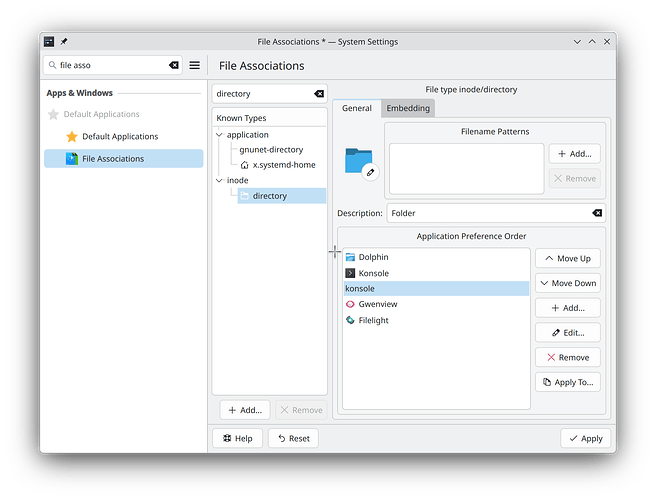Open the hamburger menu in sidebar header
The height and width of the screenshot is (500, 655).
coord(195,65)
